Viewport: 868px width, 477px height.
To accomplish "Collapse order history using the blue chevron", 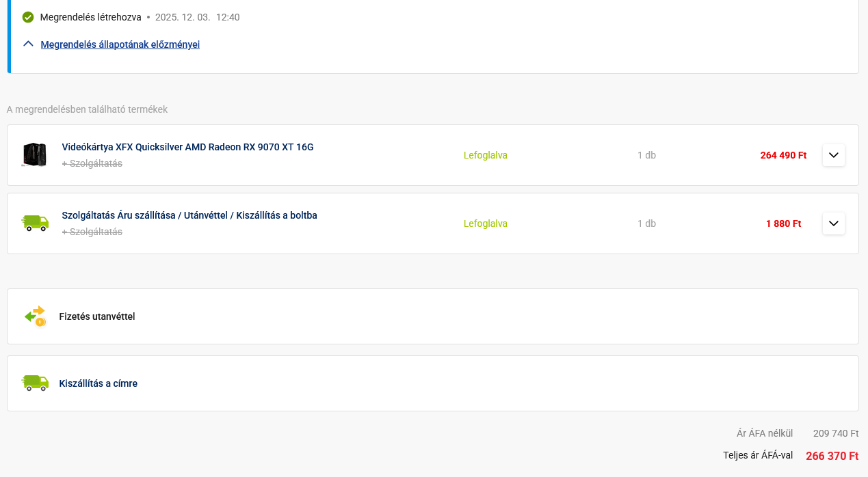I will (x=28, y=44).
